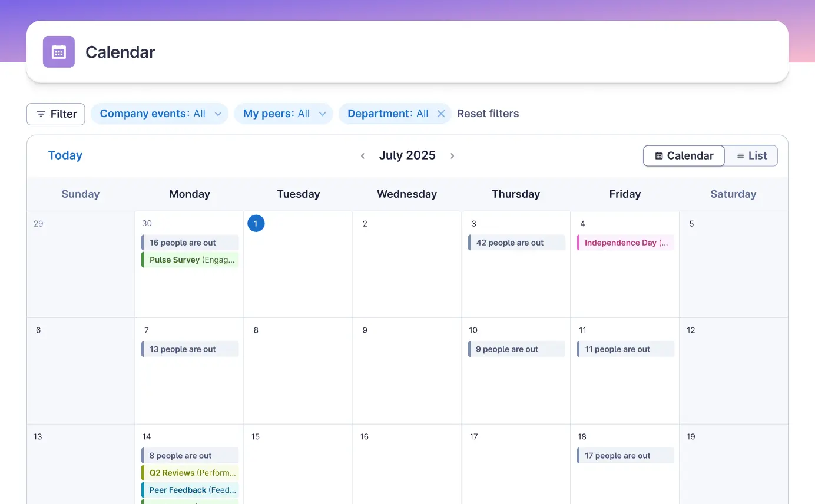
Task: Open Independence Day event on July 4
Action: (x=625, y=243)
